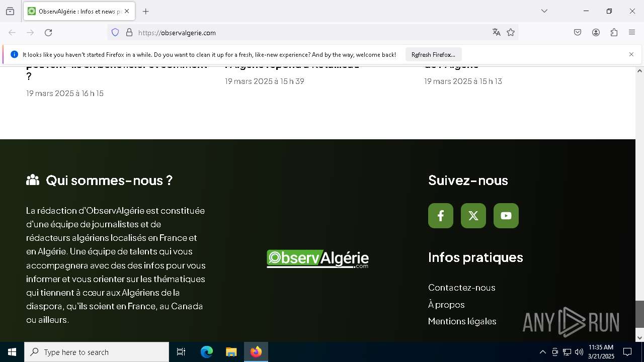This screenshot has width=644, height=362.
Task: Click date '19 mars 2025 à 16 h 15'
Action: (65, 94)
